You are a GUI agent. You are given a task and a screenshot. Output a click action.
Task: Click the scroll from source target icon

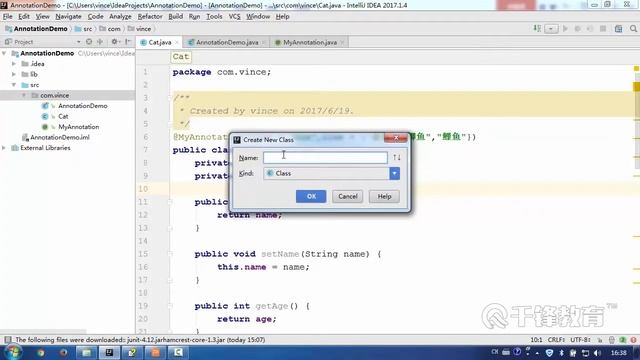point(89,42)
